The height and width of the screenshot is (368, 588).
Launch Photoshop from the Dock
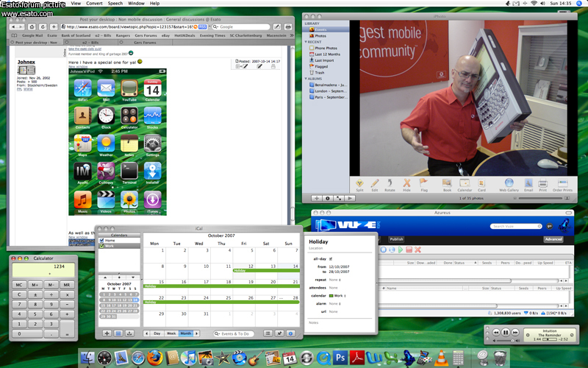[340, 358]
